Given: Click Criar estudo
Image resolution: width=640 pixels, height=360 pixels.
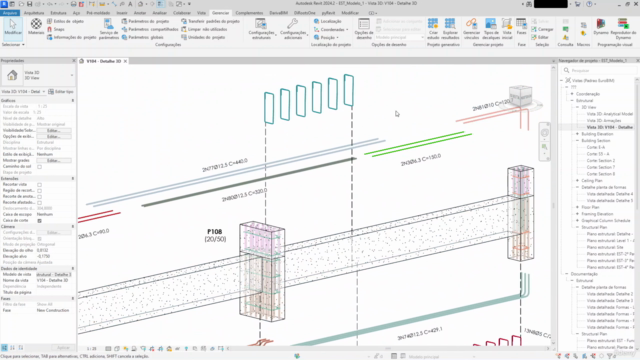Looking at the screenshot, I should [433, 29].
